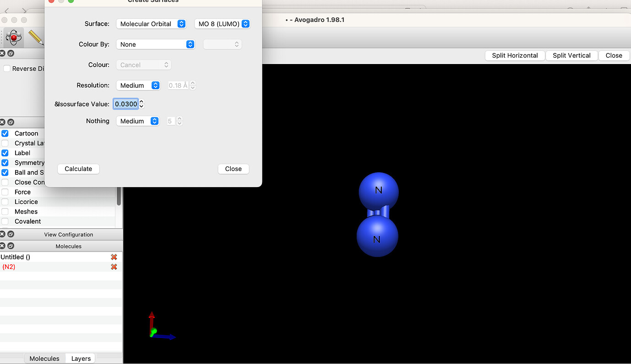Disable the Cartoon display type
The height and width of the screenshot is (364, 631).
click(x=5, y=133)
